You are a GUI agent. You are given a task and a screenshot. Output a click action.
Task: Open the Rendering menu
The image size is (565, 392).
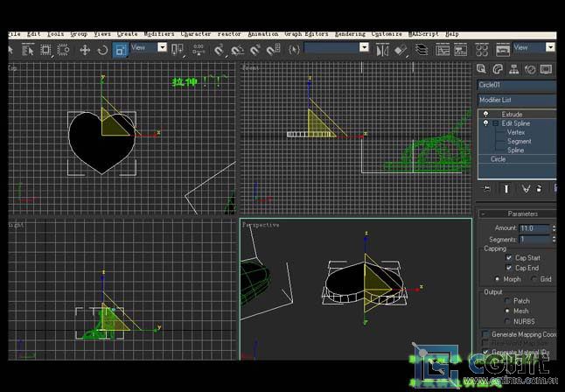pyautogui.click(x=352, y=33)
